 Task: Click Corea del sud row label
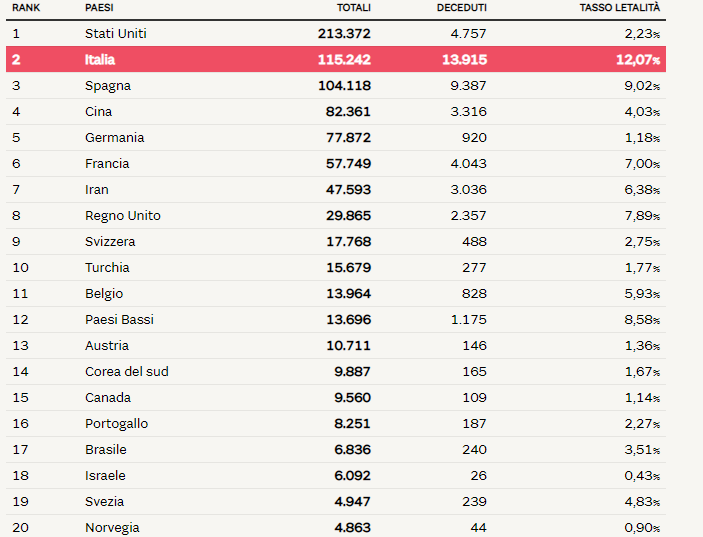pyautogui.click(x=127, y=372)
